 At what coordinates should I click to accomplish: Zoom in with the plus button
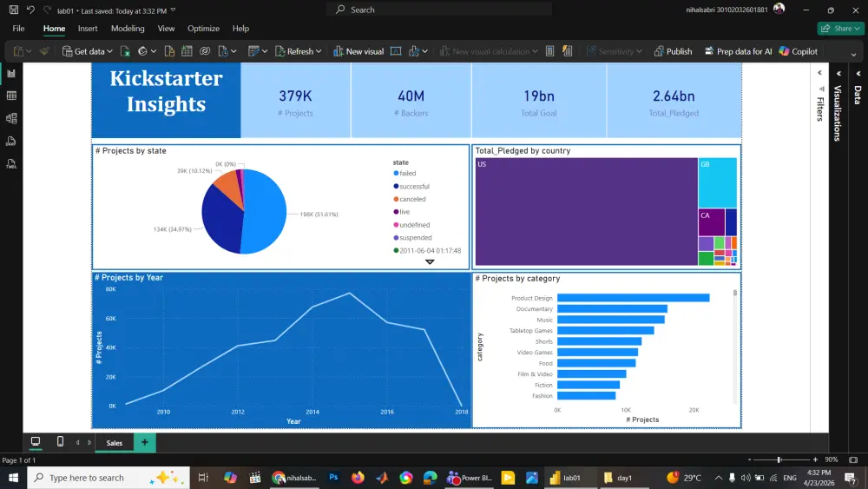pyautogui.click(x=815, y=459)
